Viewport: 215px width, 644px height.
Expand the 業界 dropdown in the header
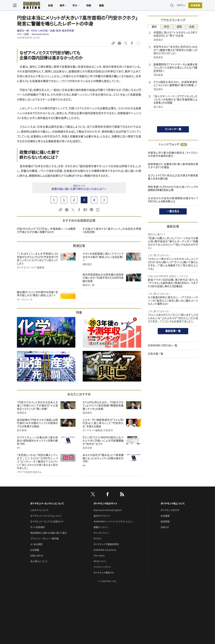(63, 6)
